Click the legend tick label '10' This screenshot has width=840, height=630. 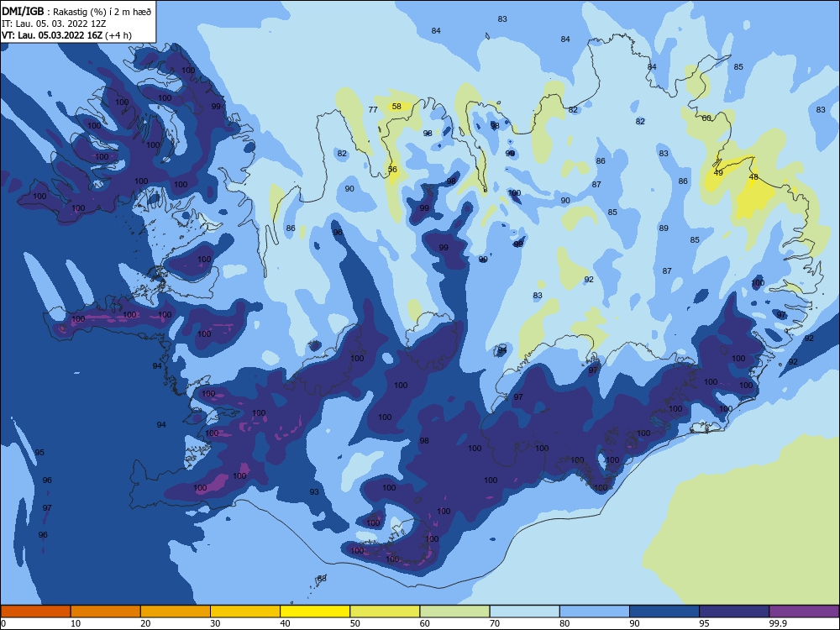[76, 623]
